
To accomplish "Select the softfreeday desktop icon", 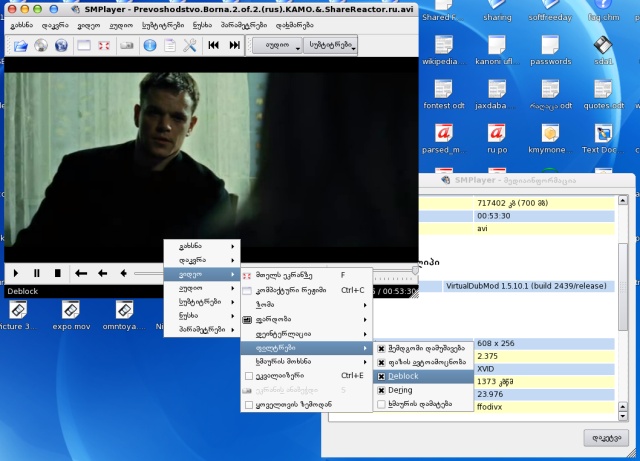I will [550, 11].
